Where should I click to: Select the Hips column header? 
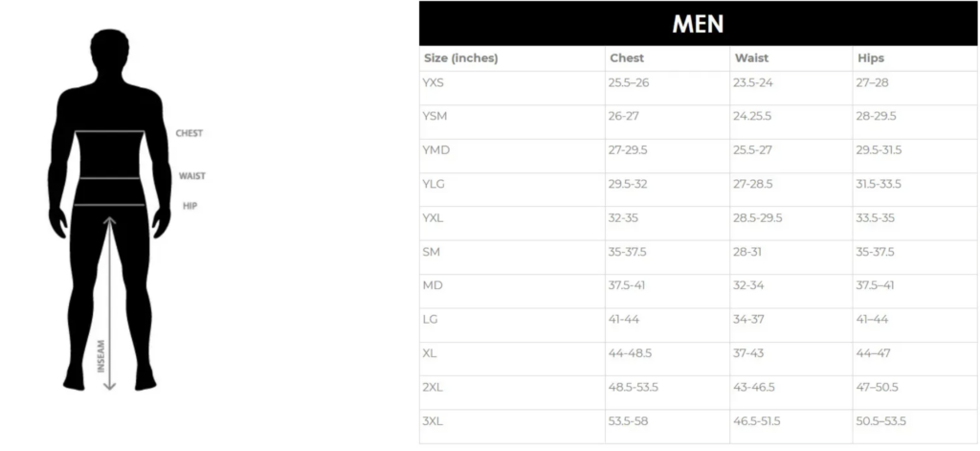tap(871, 58)
